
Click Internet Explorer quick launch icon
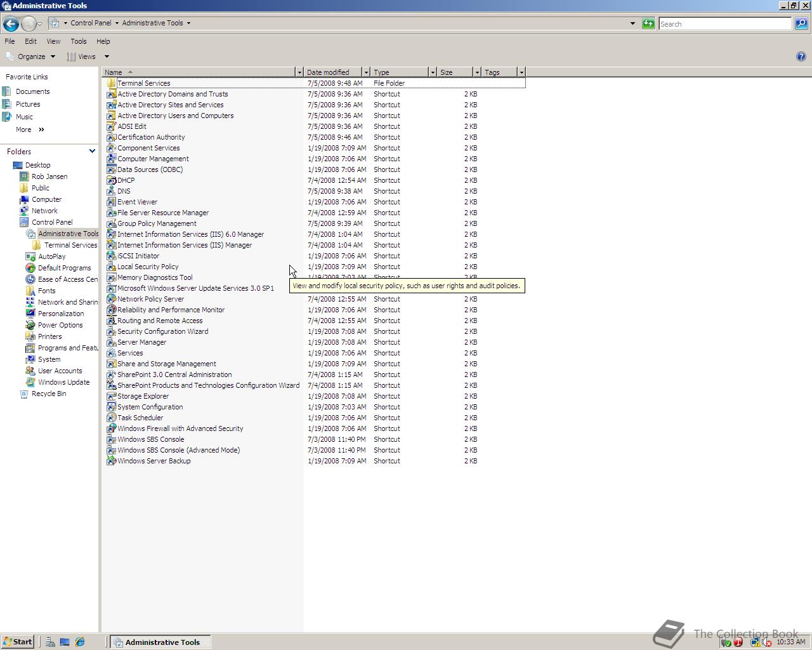tap(80, 642)
